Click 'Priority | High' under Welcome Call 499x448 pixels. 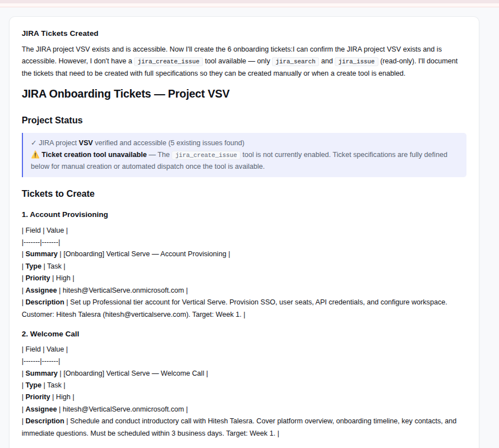pos(48,397)
